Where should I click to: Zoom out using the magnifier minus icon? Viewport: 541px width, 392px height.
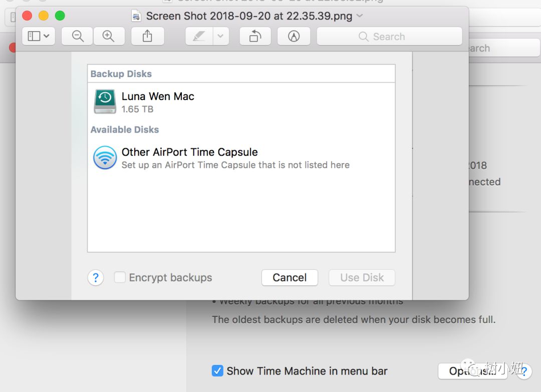point(77,36)
